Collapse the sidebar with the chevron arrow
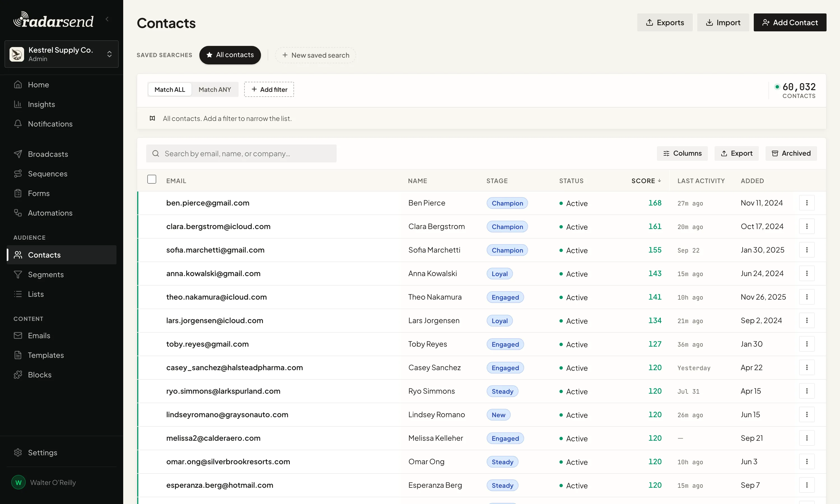 [x=107, y=19]
